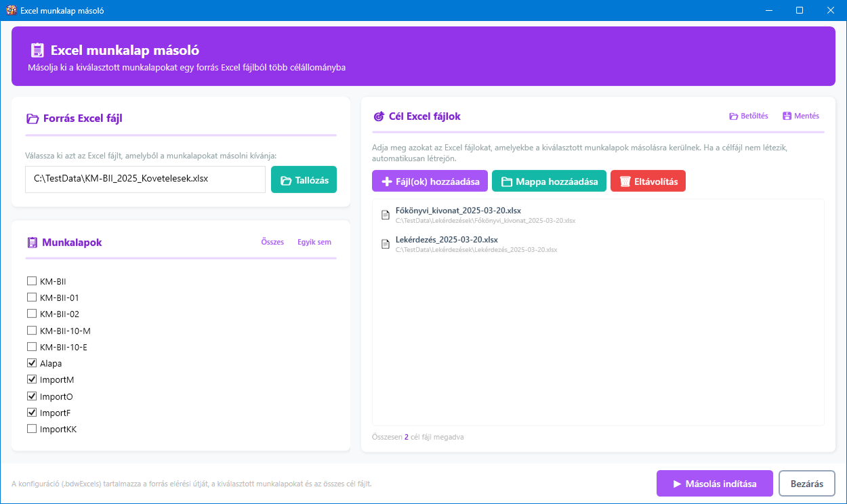
Task: Check the KM-BII worksheet checkbox
Action: coord(32,281)
